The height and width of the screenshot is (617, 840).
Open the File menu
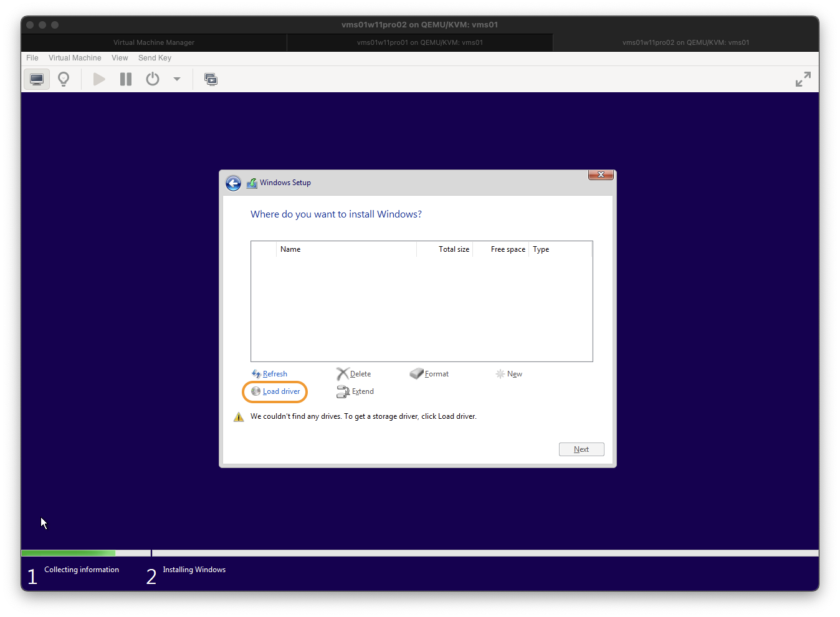(32, 58)
